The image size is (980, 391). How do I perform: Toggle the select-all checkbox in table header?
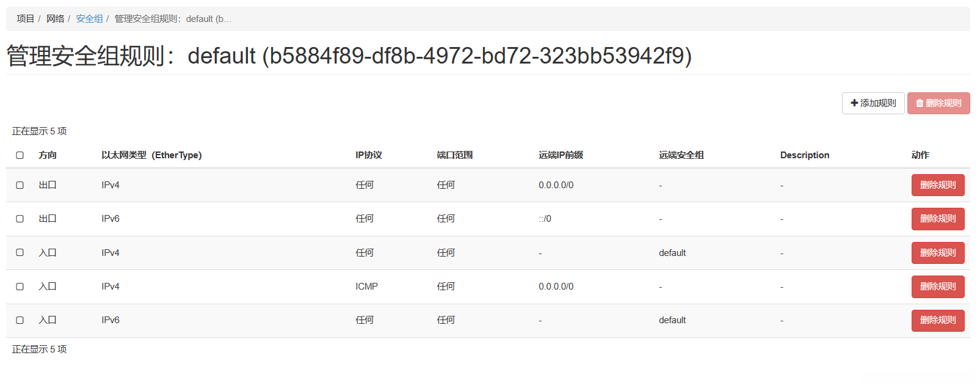(x=20, y=155)
